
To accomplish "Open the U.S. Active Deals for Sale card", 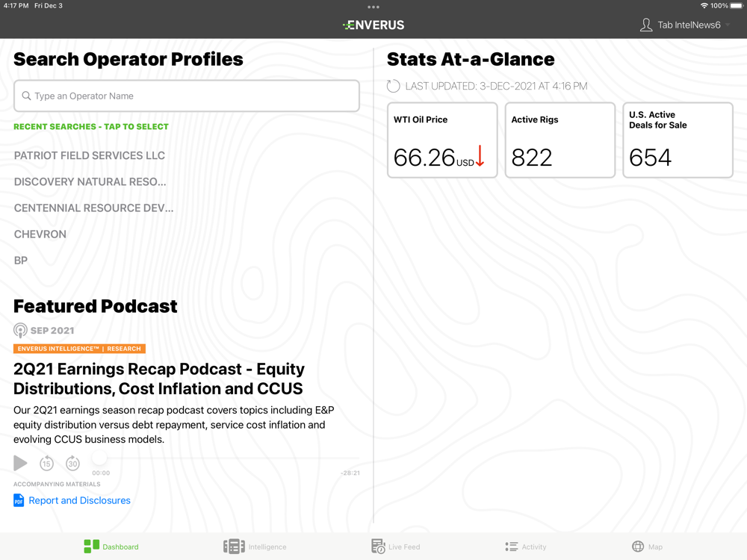I will pyautogui.click(x=678, y=140).
